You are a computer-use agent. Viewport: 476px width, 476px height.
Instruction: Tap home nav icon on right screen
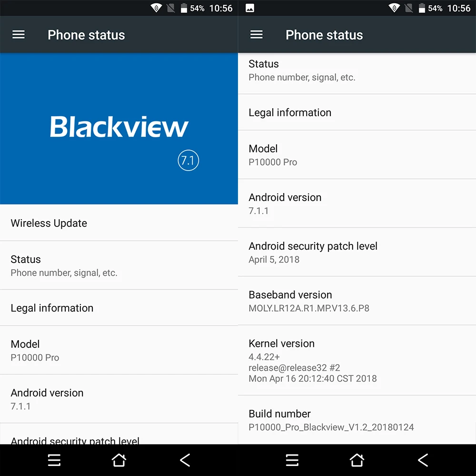pyautogui.click(x=357, y=460)
